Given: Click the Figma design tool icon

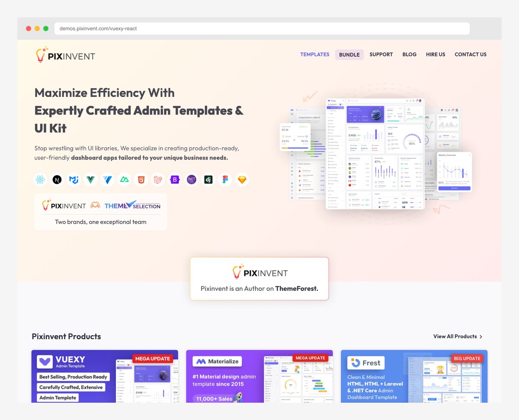Looking at the screenshot, I should pyautogui.click(x=225, y=179).
